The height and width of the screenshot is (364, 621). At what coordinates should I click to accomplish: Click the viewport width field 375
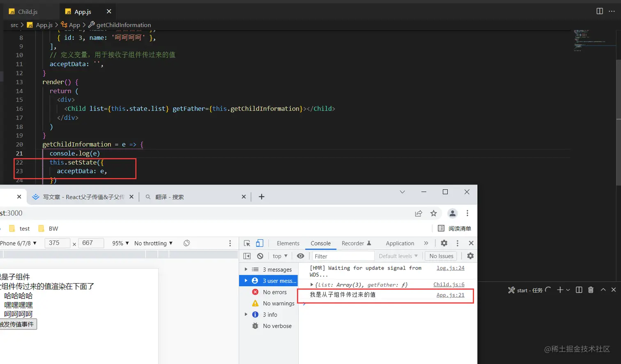(57, 243)
